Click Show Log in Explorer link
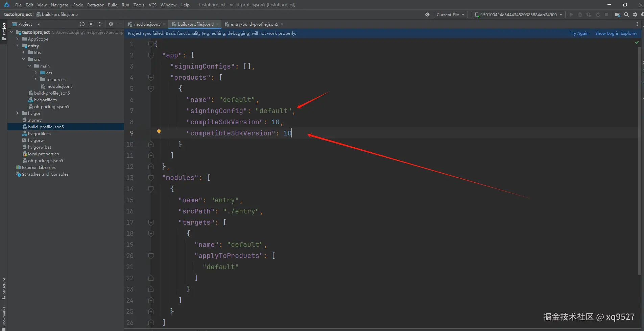 click(616, 33)
